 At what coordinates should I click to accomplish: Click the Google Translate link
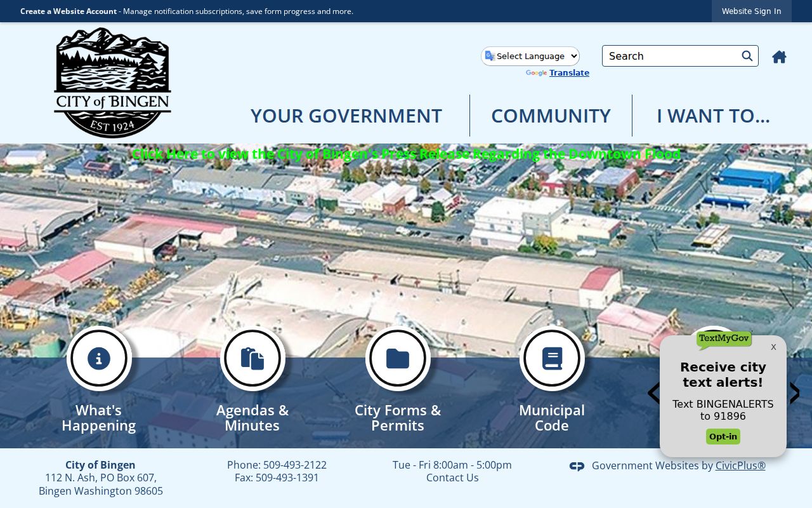coord(569,72)
